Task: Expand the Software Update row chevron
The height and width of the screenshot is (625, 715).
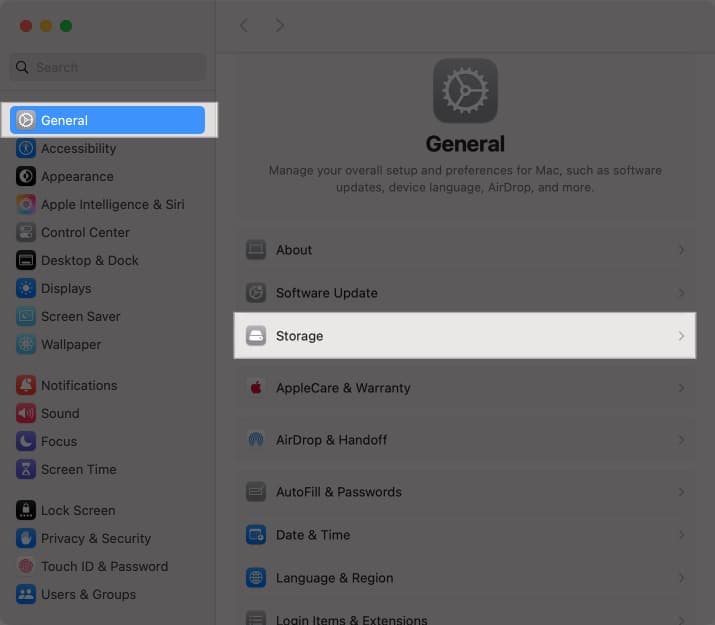Action: 681,293
